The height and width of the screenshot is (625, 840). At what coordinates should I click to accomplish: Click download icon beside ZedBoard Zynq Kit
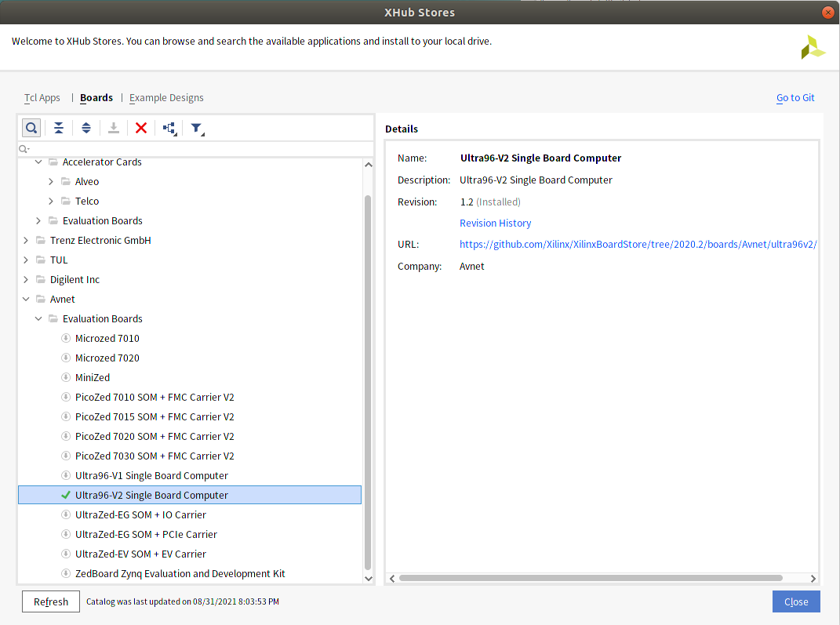pos(66,573)
